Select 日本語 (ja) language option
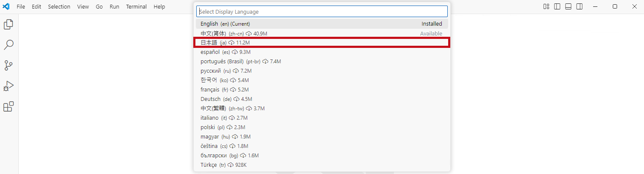Image resolution: width=644 pixels, height=174 pixels. click(x=322, y=43)
